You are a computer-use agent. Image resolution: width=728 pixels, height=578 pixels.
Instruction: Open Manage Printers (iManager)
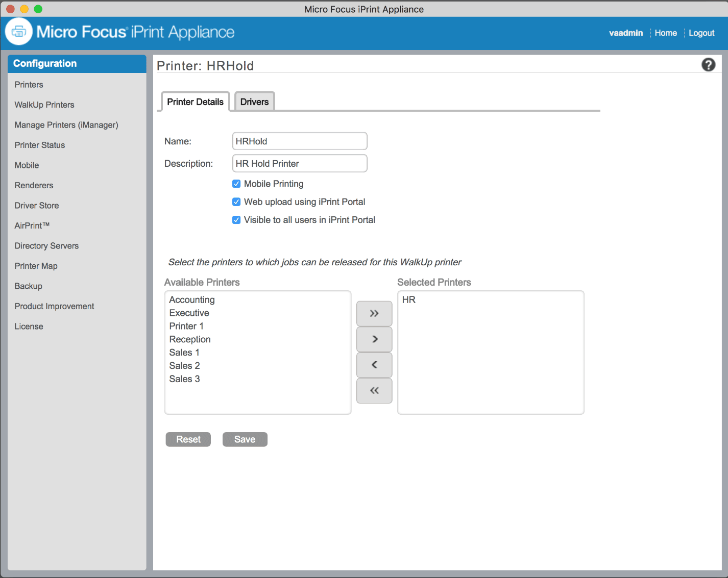pyautogui.click(x=66, y=125)
